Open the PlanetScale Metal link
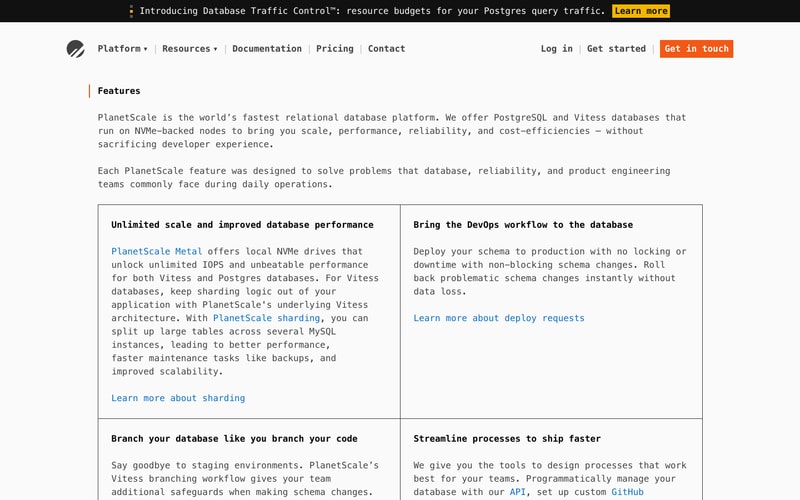 point(157,251)
